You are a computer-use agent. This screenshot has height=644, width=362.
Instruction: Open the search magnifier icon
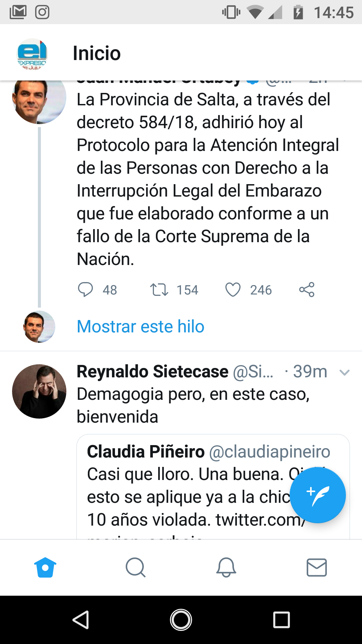point(136,568)
